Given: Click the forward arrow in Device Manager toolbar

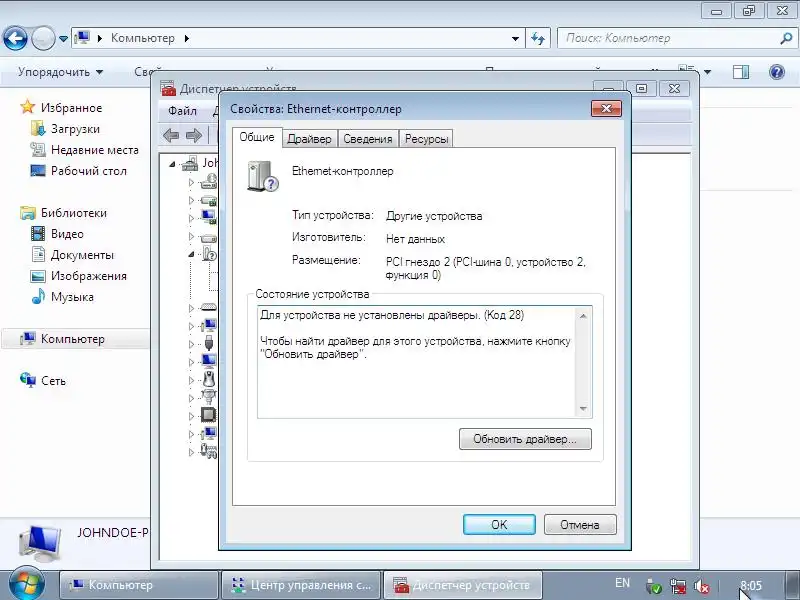Looking at the screenshot, I should (x=193, y=135).
